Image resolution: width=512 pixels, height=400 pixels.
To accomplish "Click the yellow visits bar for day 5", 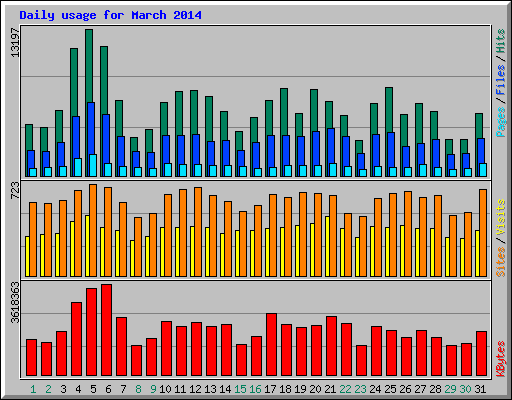I will click(87, 246).
